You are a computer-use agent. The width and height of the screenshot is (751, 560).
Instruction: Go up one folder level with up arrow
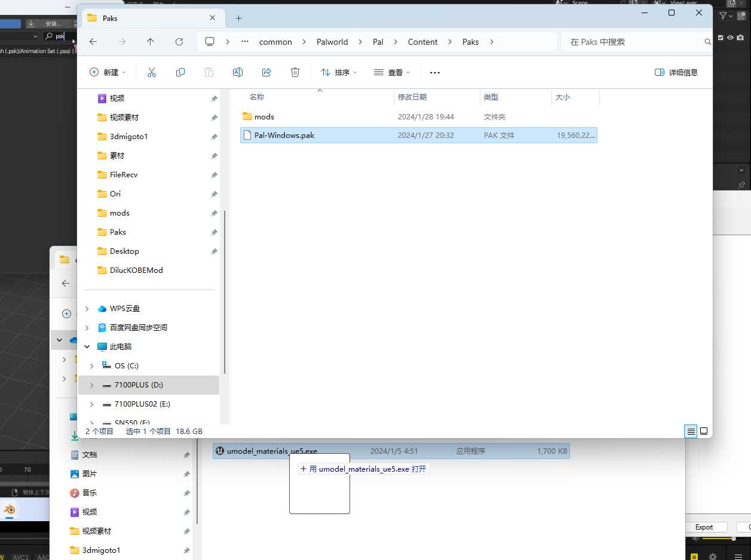(x=150, y=42)
